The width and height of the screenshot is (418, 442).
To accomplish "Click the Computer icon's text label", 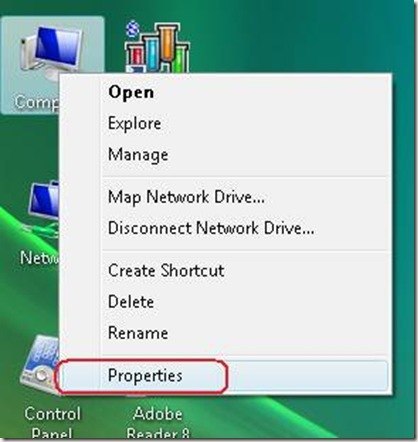I will pyautogui.click(x=37, y=102).
